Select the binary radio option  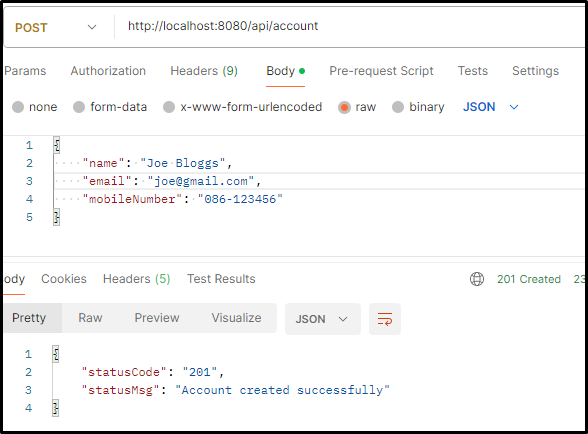pyautogui.click(x=398, y=107)
